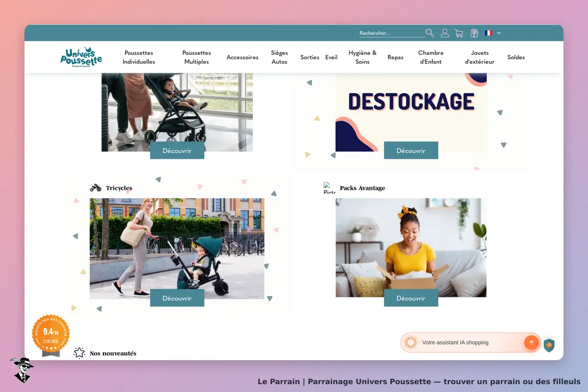The height and width of the screenshot is (392, 588).
Task: Click the French flag language icon
Action: 489,33
